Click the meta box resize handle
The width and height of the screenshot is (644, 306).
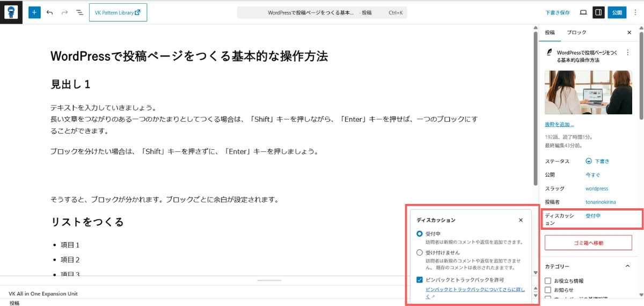pos(268,280)
